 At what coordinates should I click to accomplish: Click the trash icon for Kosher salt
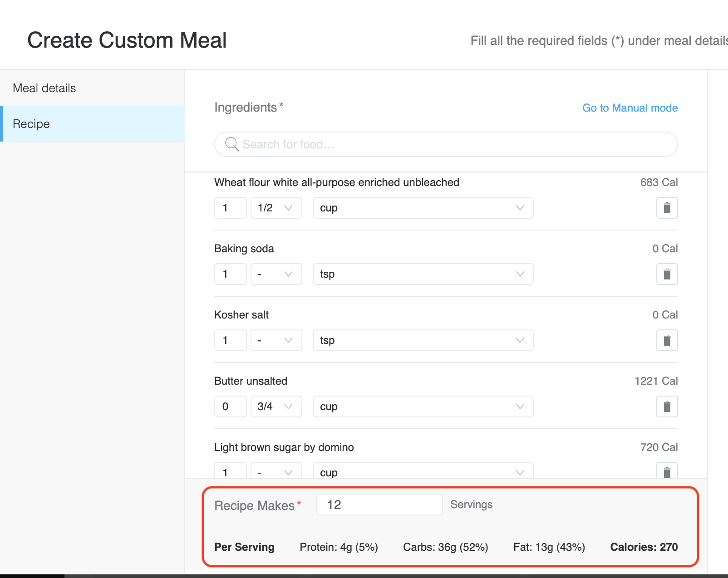[x=667, y=340]
